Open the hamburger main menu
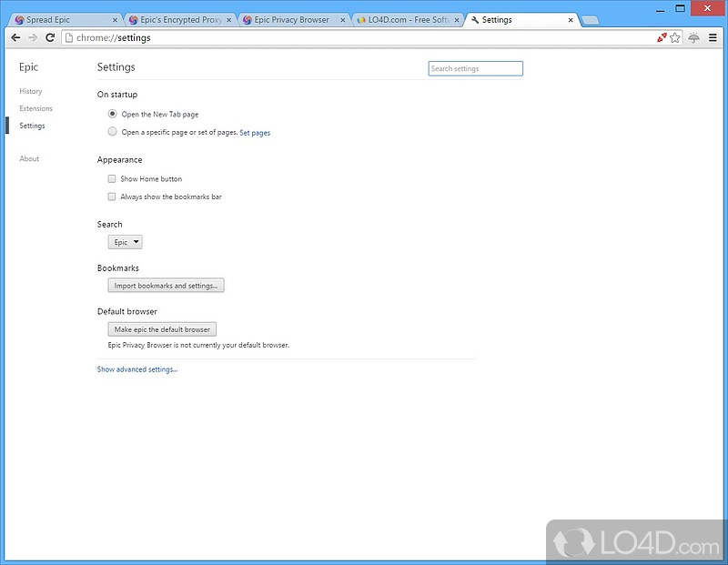 click(x=713, y=37)
